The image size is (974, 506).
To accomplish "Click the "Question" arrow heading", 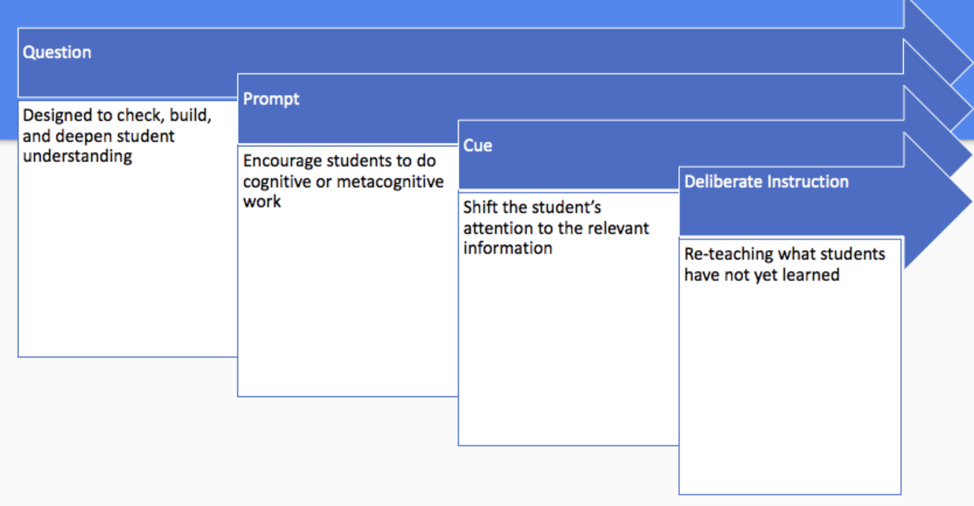I will pyautogui.click(x=57, y=53).
